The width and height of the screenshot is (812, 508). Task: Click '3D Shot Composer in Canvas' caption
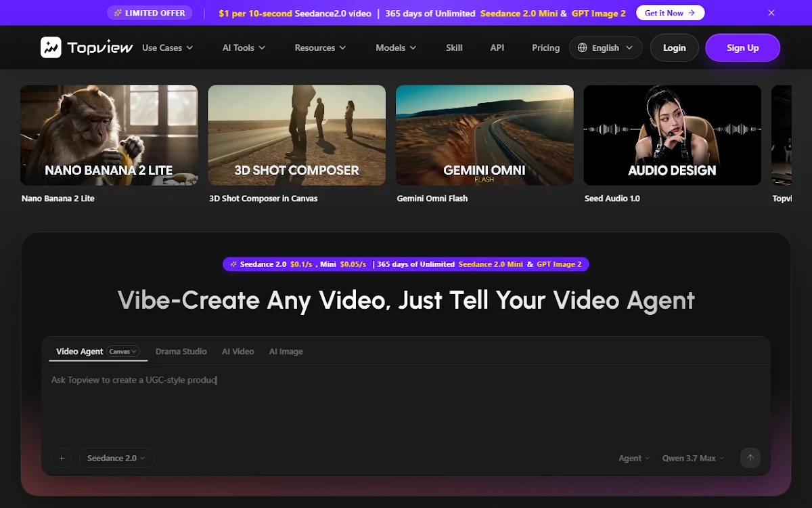tap(263, 198)
